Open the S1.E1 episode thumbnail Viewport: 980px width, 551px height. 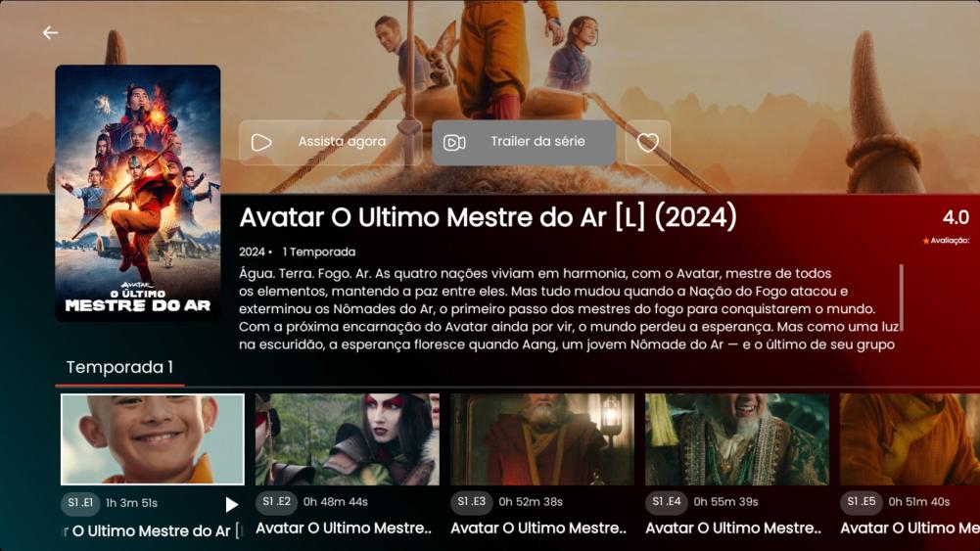coord(153,439)
